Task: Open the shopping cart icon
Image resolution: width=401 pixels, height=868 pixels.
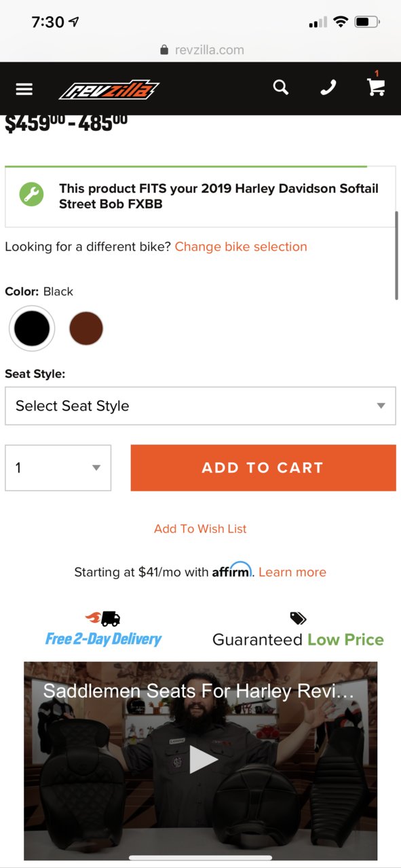Action: (x=376, y=86)
